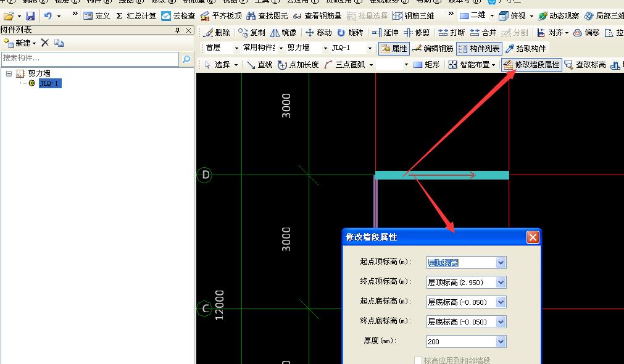Open 查改标高 check elevation tool
The height and width of the screenshot is (364, 624).
coord(585,64)
